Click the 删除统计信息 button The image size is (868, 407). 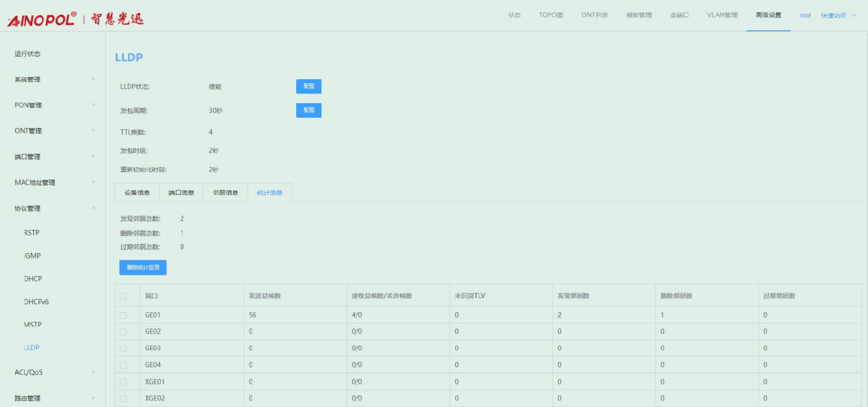(143, 268)
